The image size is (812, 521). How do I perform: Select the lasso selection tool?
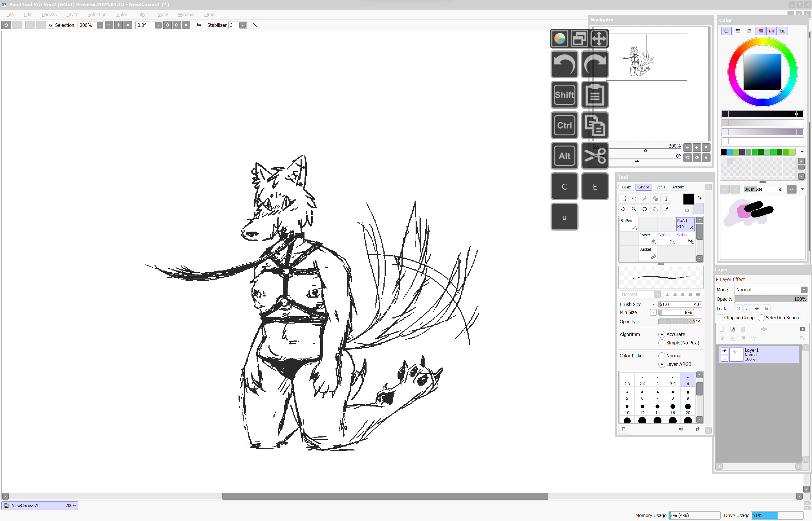(x=634, y=199)
